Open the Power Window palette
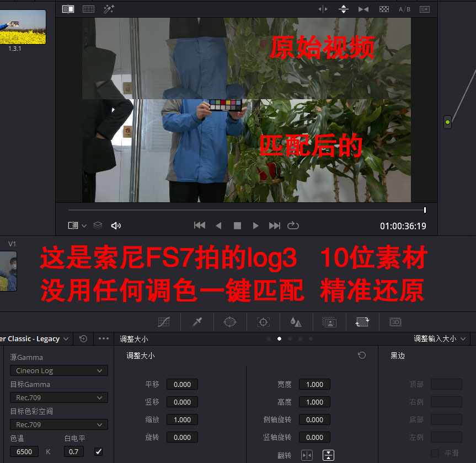The height and width of the screenshot is (463, 476). (x=230, y=322)
